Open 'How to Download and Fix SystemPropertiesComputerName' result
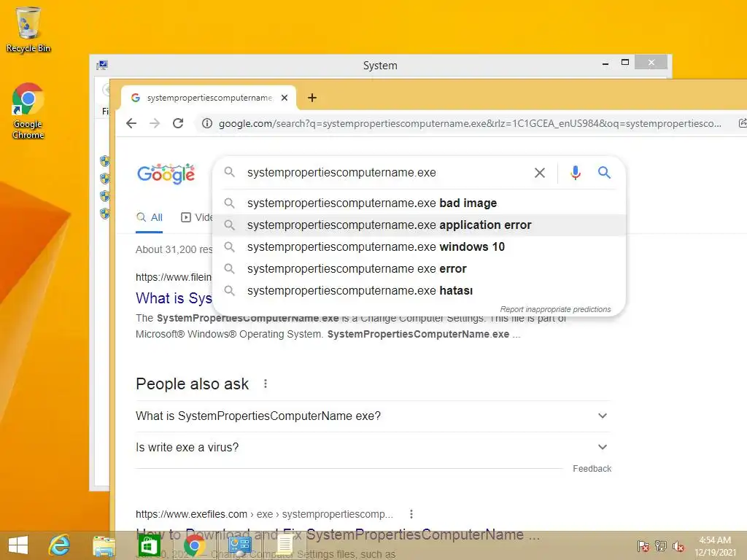747x560 pixels. pos(338,534)
